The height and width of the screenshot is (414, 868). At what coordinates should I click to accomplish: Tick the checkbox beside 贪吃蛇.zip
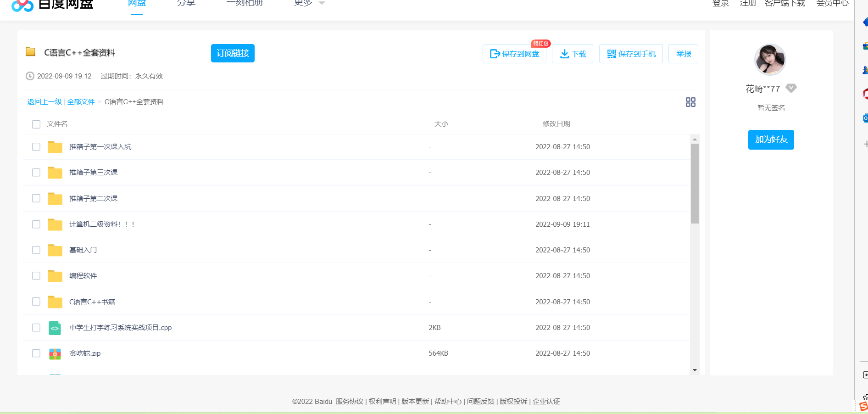[x=36, y=353]
